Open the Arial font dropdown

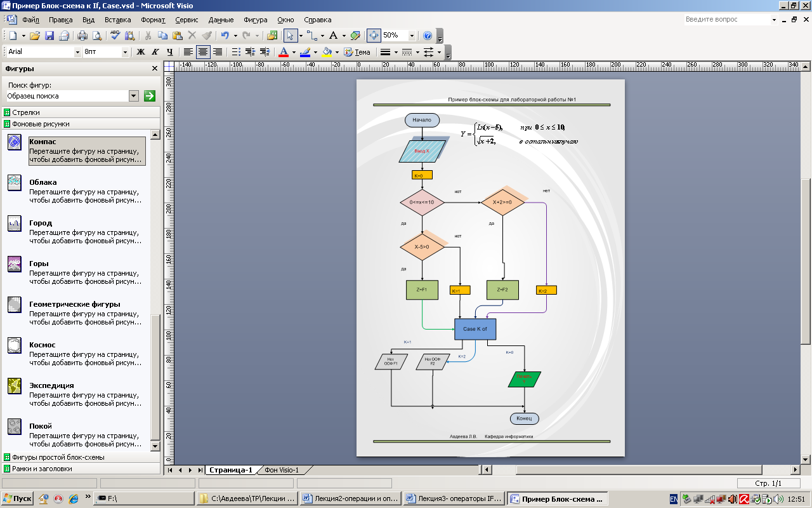tap(79, 52)
